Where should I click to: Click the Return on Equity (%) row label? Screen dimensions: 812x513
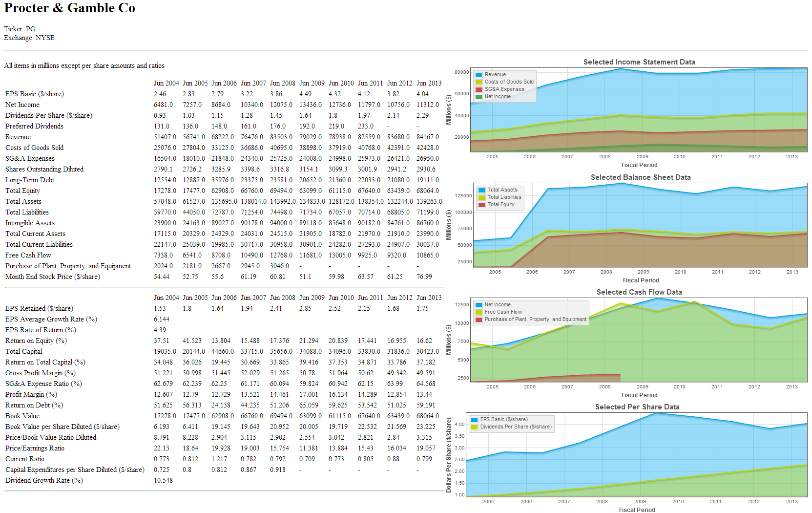(x=36, y=341)
